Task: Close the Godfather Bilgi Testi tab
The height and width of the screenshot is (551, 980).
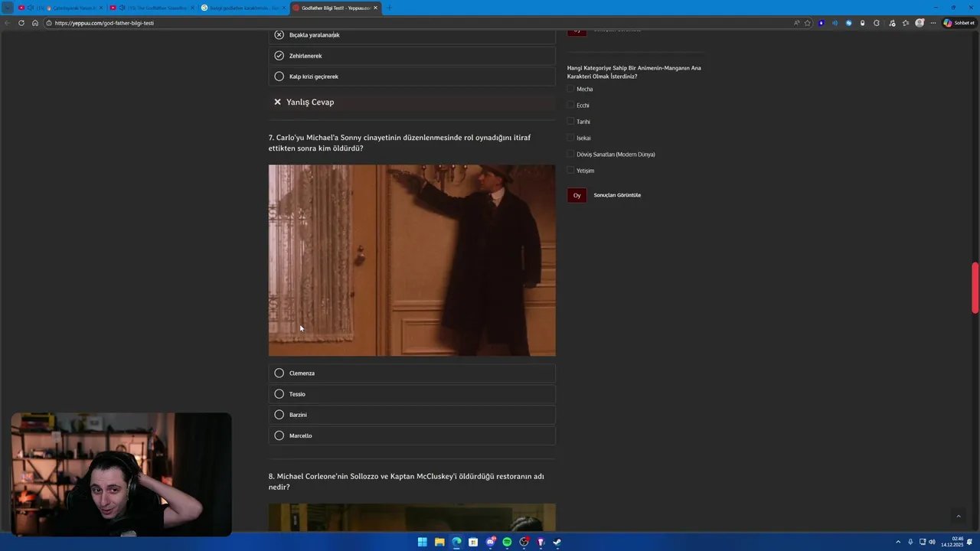Action: [x=375, y=8]
